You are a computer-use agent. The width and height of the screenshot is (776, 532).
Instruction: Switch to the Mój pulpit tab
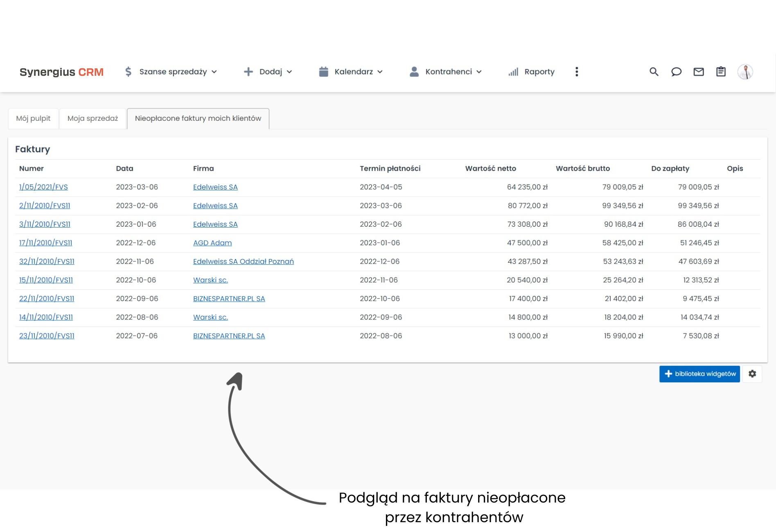(x=33, y=119)
